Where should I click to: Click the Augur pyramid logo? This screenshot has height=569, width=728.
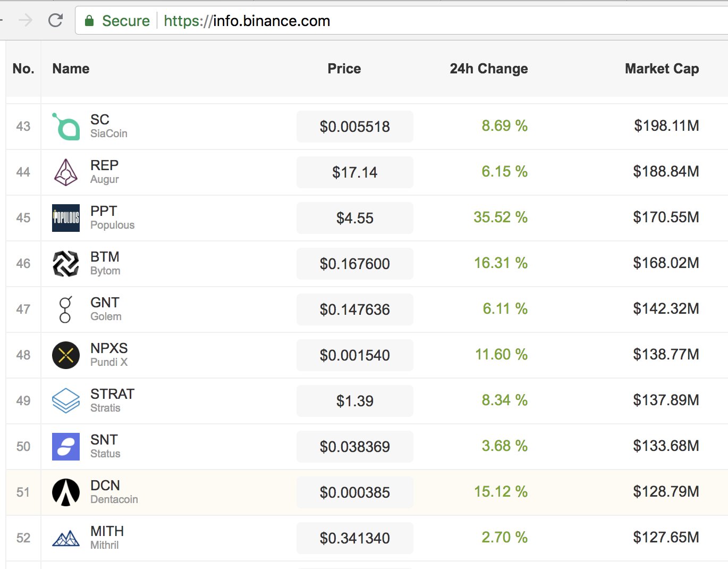(65, 172)
